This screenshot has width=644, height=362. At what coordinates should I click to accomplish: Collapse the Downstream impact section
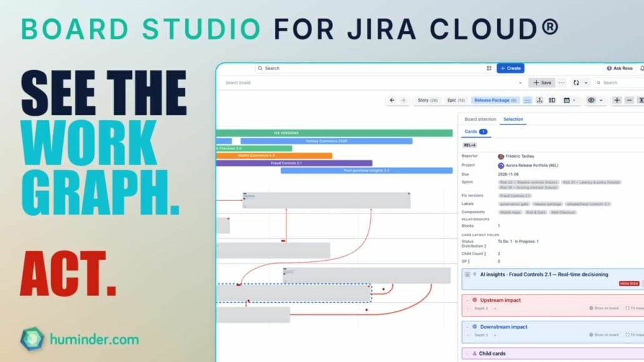click(x=468, y=327)
